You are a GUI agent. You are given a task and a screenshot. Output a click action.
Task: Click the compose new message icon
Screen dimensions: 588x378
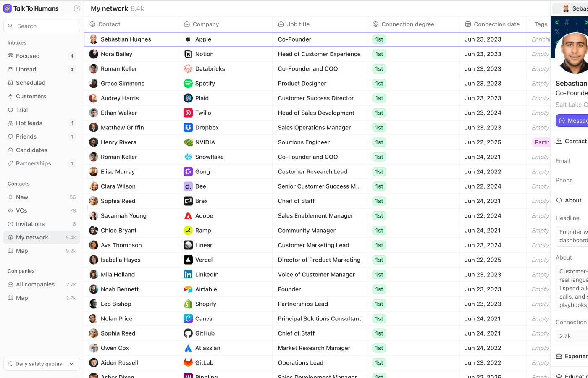click(77, 8)
